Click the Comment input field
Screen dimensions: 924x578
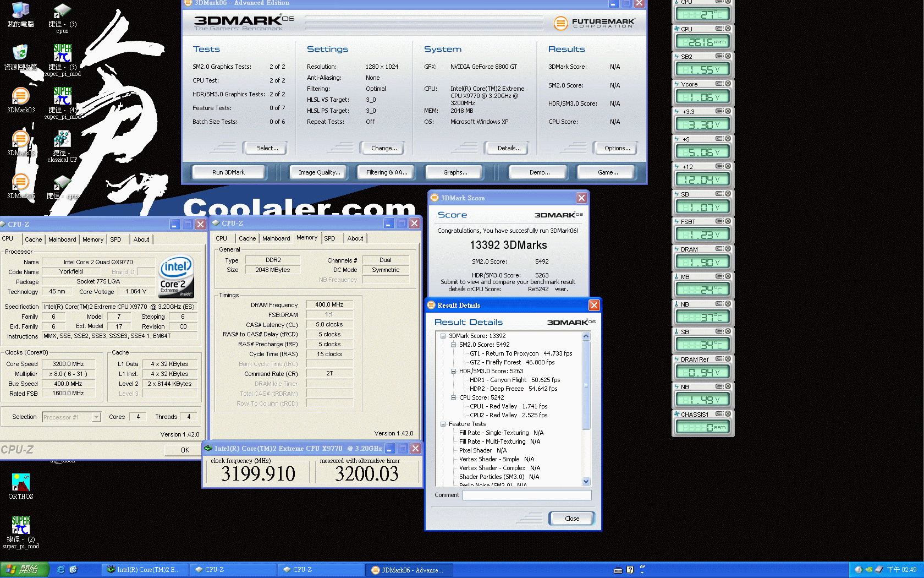tap(527, 495)
